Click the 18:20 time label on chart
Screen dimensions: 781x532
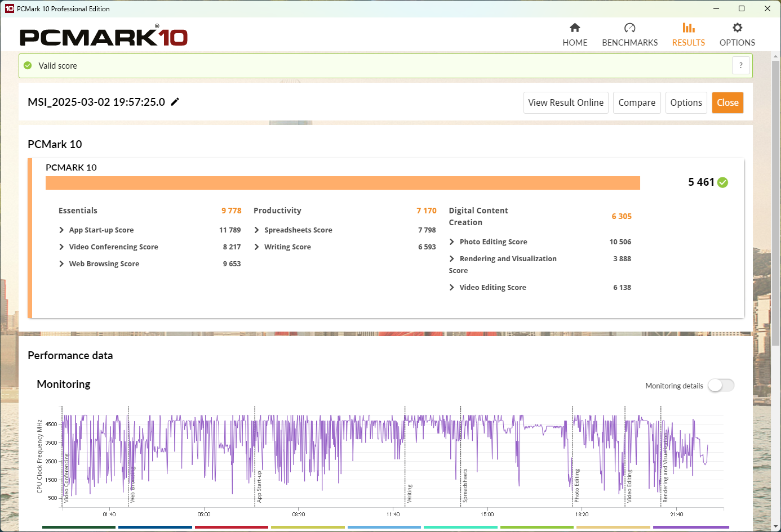pyautogui.click(x=582, y=514)
